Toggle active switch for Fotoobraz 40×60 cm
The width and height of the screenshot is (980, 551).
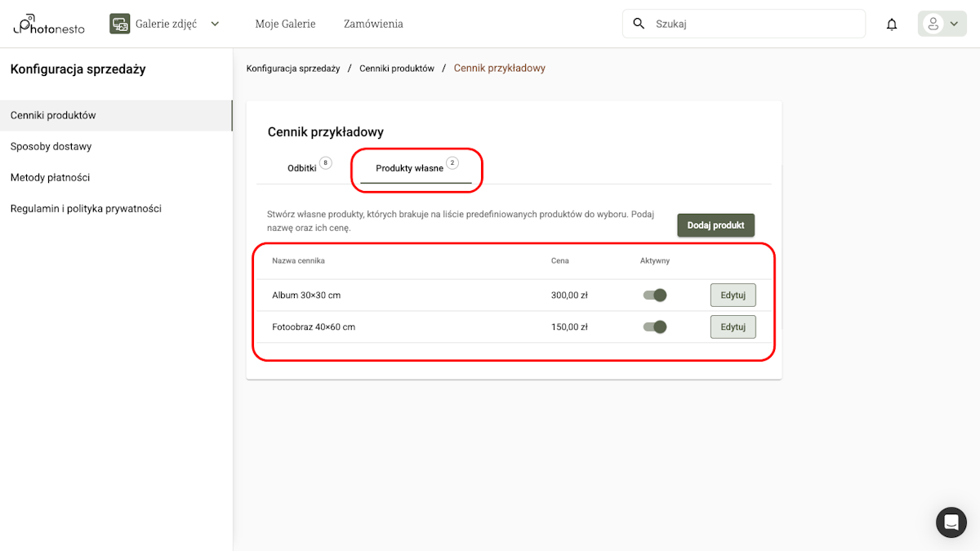[x=655, y=327]
